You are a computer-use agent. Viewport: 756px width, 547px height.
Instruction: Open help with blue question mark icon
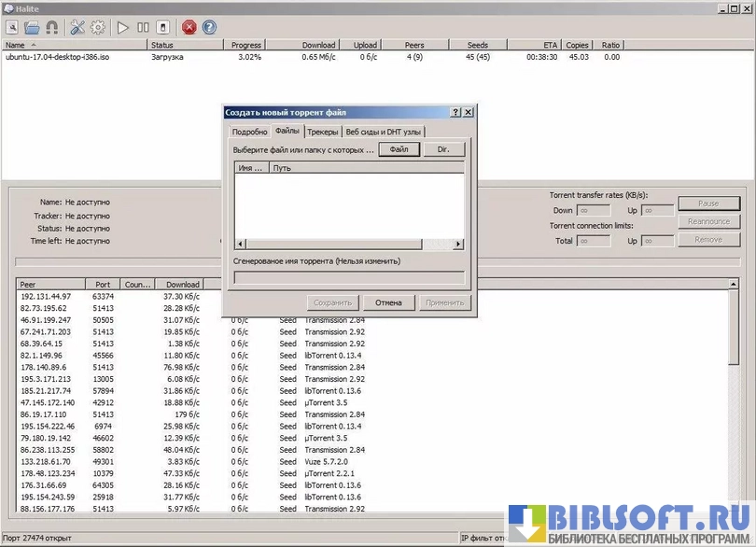(209, 27)
